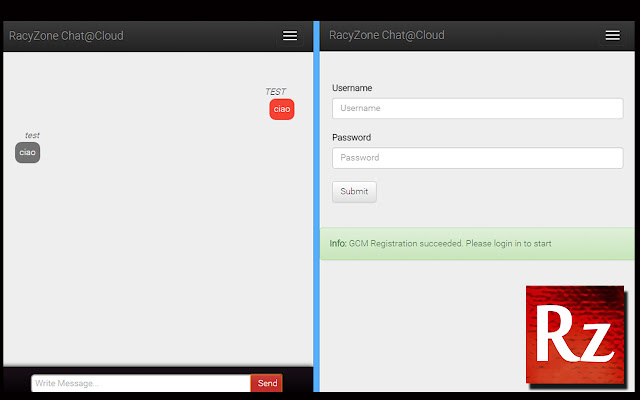This screenshot has height=400, width=640.
Task: Click the Username input field
Action: pyautogui.click(x=478, y=108)
